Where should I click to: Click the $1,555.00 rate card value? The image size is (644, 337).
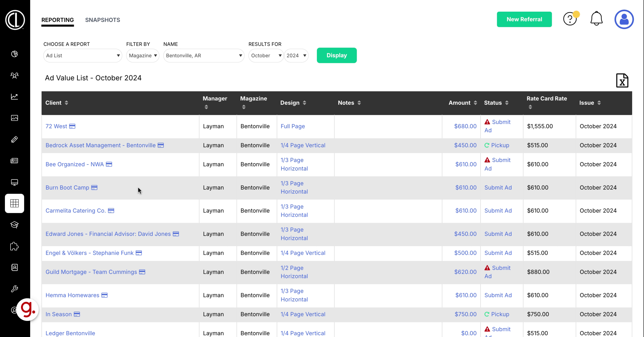pyautogui.click(x=540, y=126)
